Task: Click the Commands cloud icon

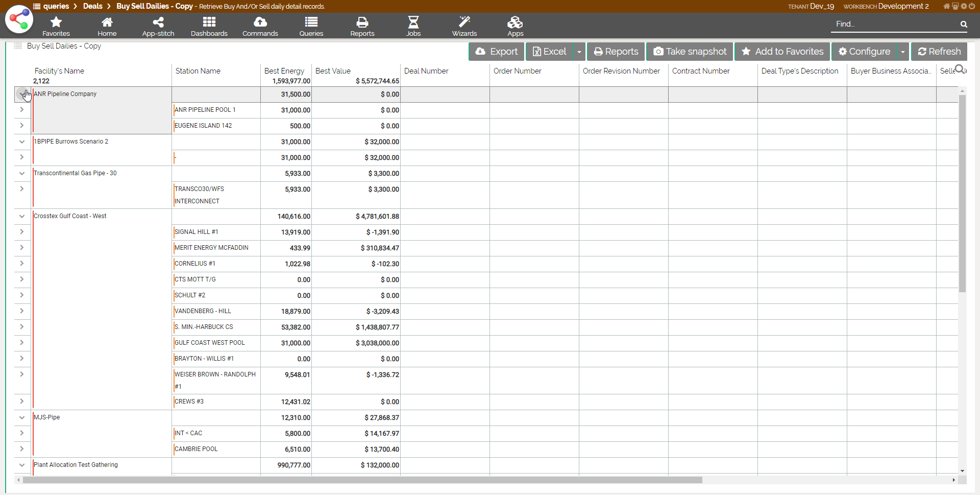Action: [260, 22]
